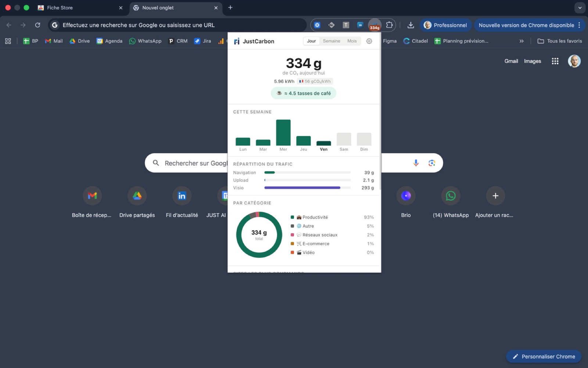Click the Navigation traffic progress bar
This screenshot has width=588, height=368.
coord(307,173)
